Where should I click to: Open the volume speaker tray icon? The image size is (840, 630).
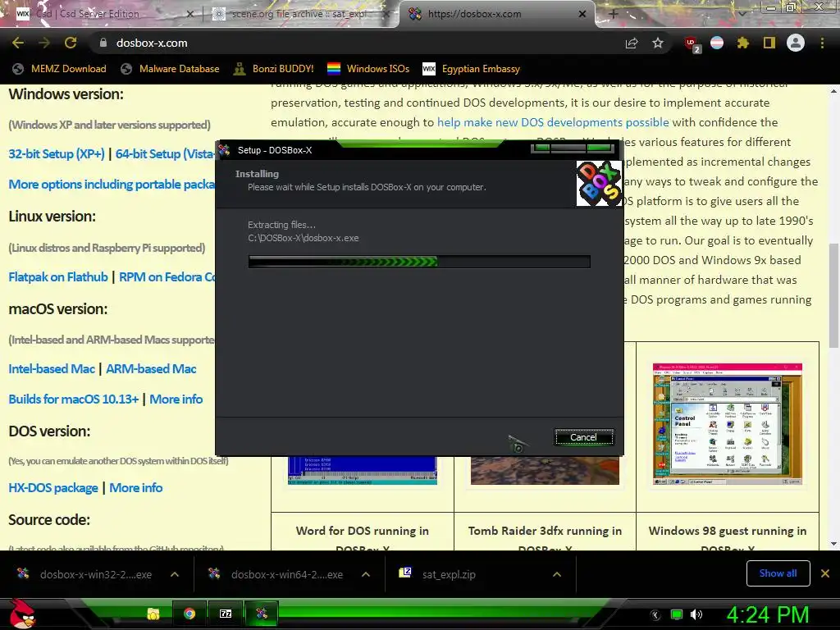[696, 614]
